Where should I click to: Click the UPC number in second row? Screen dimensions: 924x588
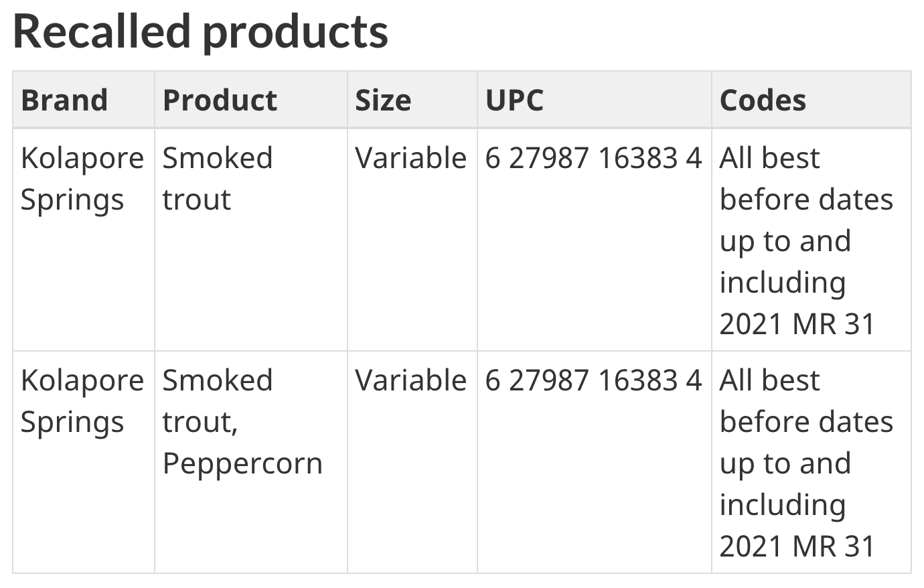(593, 381)
